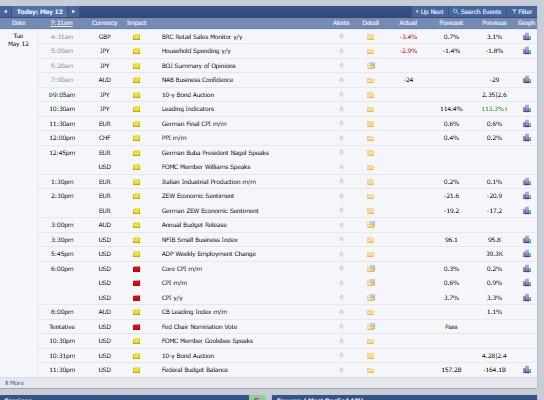
Task: Open graph for Federal Budget Balance
Action: point(527,370)
